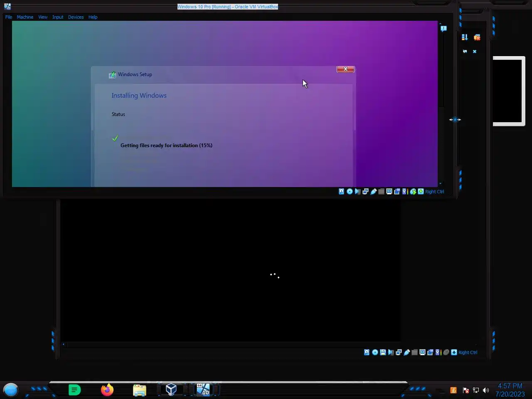
Task: Click recording indicator in rear VM status bar
Action: [430, 352]
